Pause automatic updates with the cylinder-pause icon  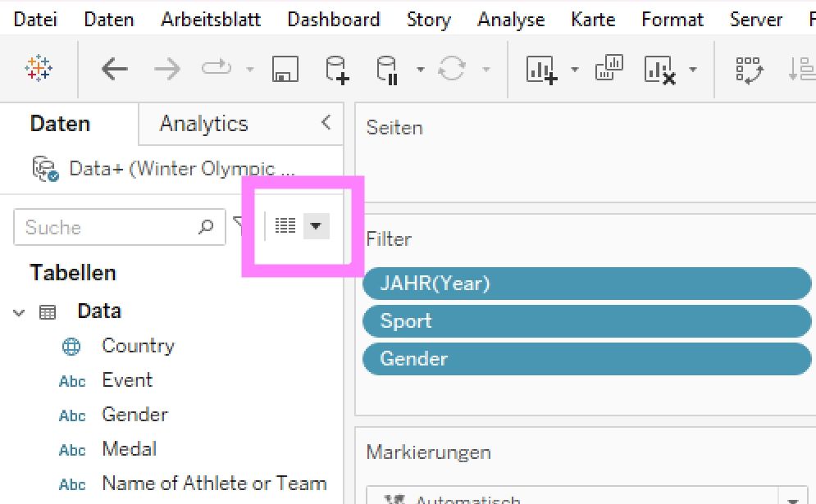coord(386,70)
